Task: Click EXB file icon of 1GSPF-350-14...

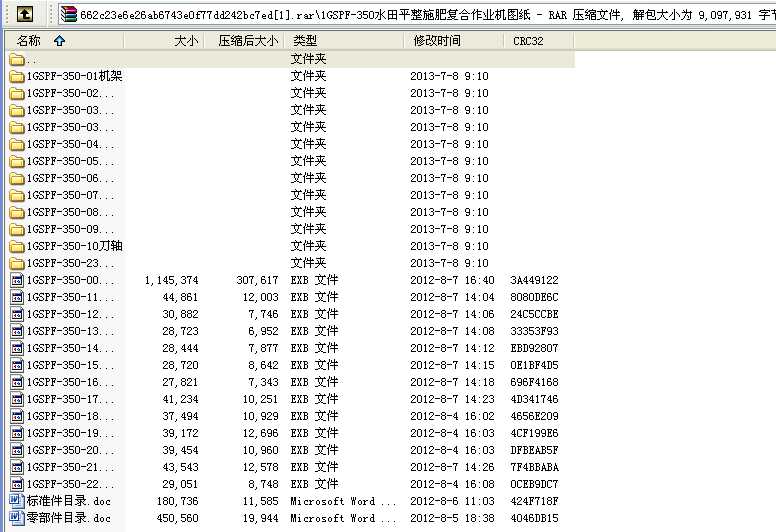Action: [17, 348]
